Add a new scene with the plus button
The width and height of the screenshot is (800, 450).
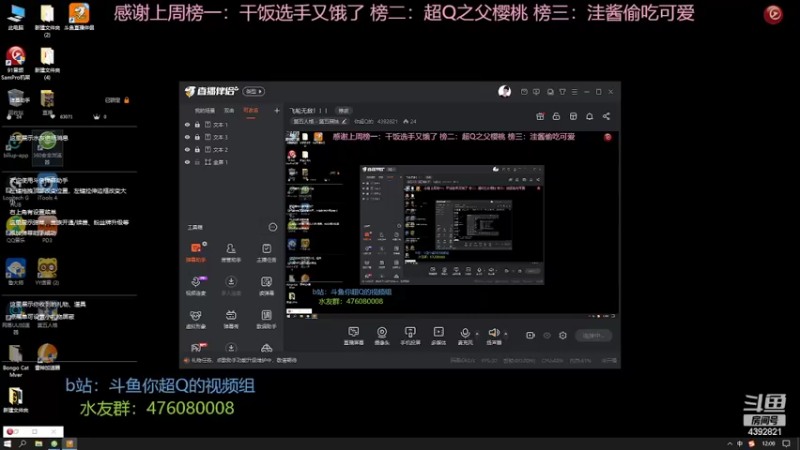277,110
